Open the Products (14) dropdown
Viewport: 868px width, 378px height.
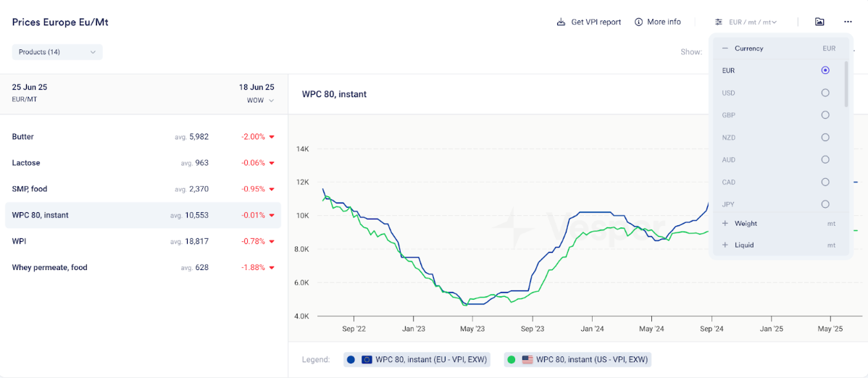[x=57, y=52]
